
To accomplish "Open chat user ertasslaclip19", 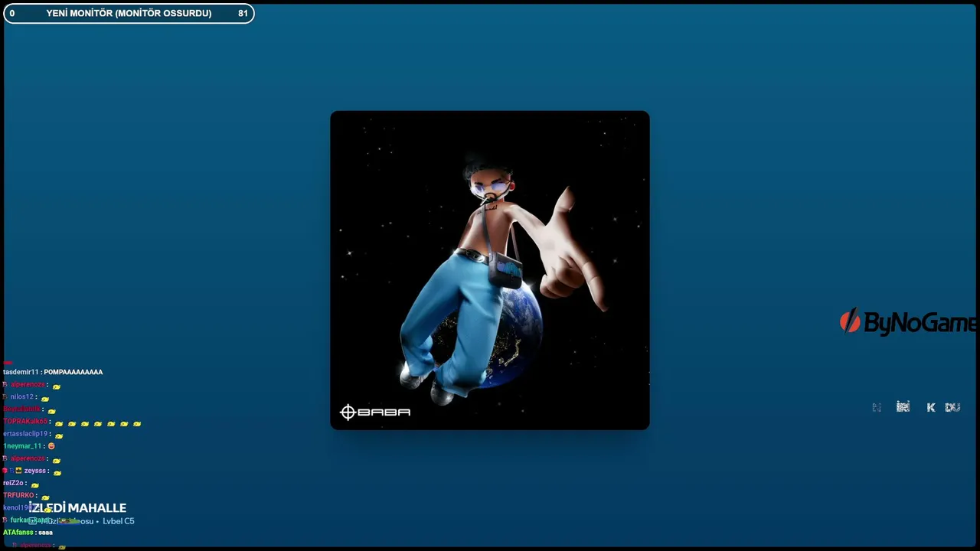I will pos(25,434).
